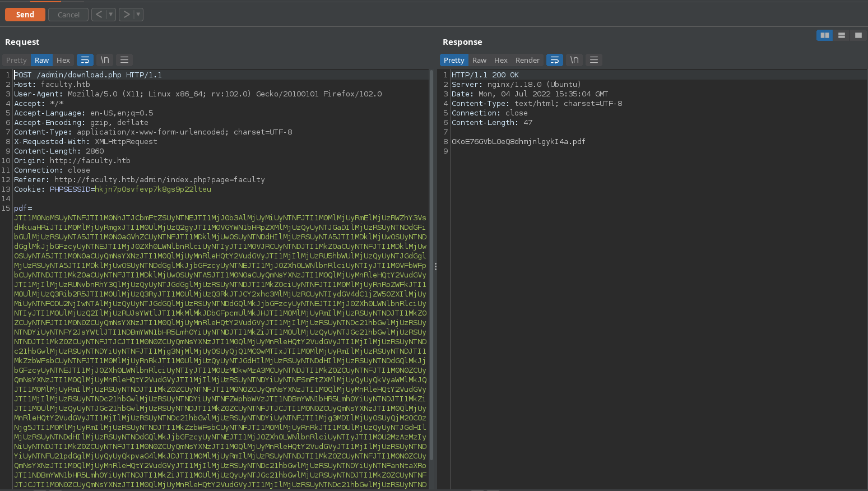The width and height of the screenshot is (868, 491).
Task: Open the previous-history dropdown arrow
Action: (x=111, y=15)
